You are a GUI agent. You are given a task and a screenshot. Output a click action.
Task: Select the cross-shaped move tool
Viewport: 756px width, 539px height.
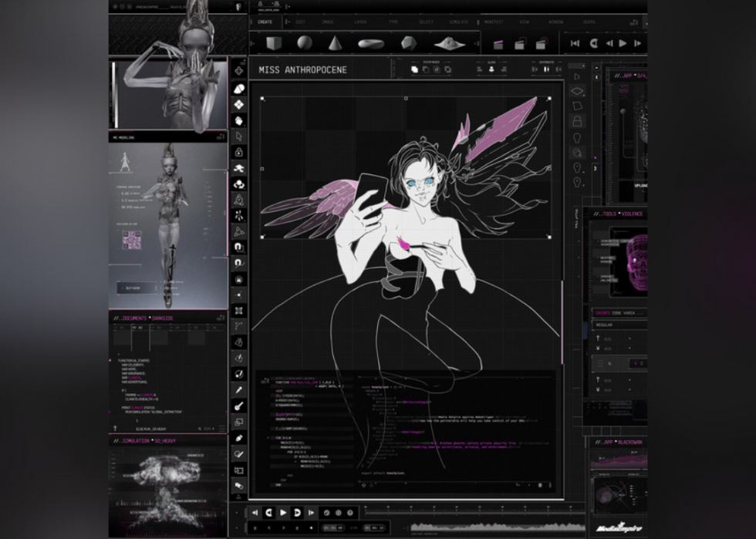238,72
